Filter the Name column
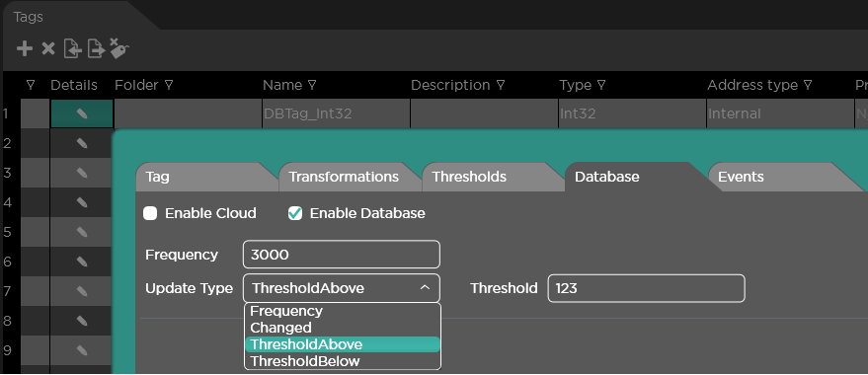868x375 pixels. [312, 85]
